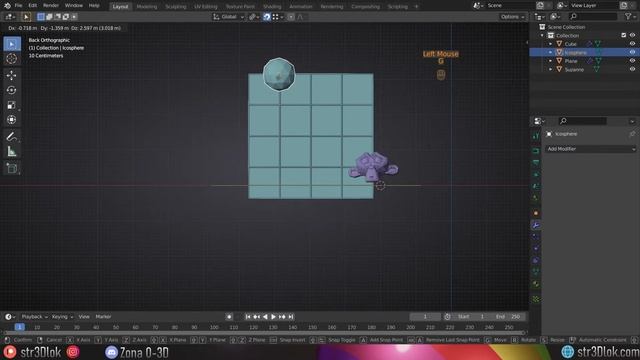
Task: Click the timeline scrollbar below frame numbers
Action: 264,333
